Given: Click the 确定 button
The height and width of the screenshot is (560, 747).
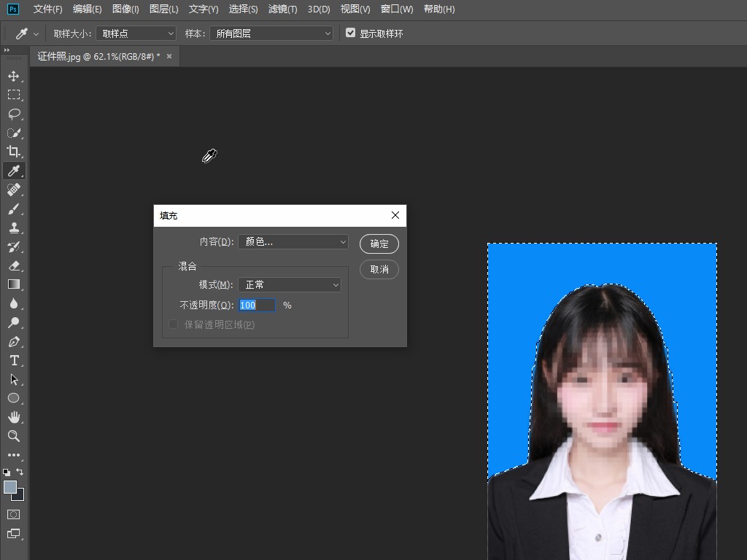Looking at the screenshot, I should tap(379, 244).
